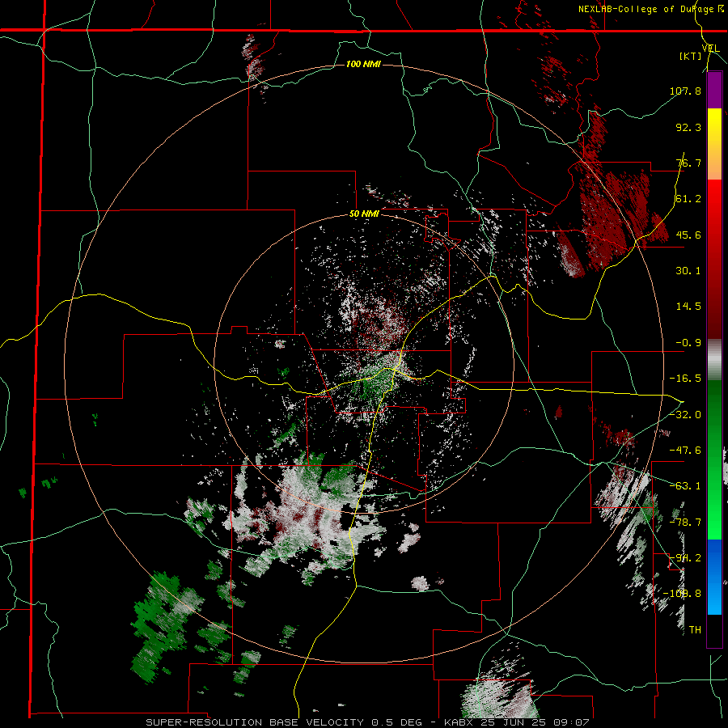This screenshot has width=728, height=728.
Task: Select the -32.0 scale value
Action: tap(685, 415)
